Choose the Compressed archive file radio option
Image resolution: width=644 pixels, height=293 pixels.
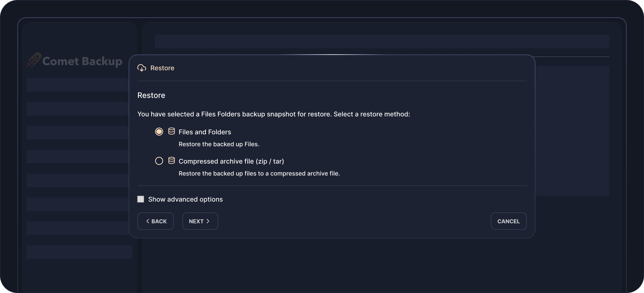pos(159,161)
